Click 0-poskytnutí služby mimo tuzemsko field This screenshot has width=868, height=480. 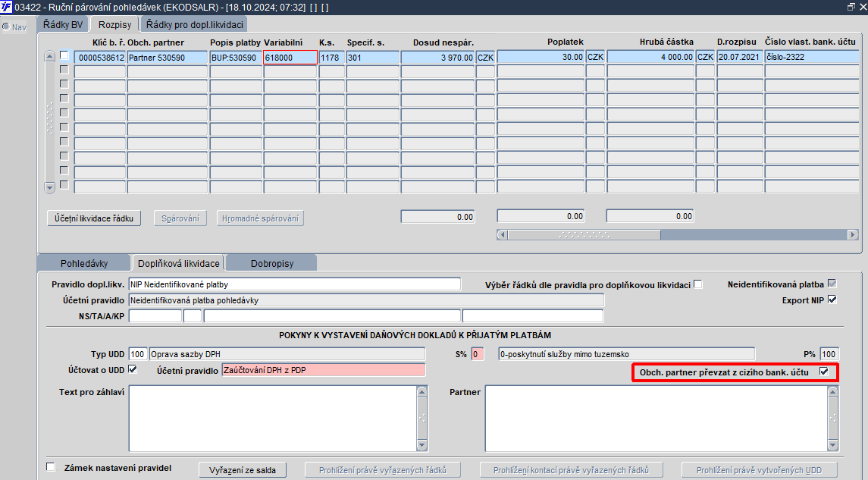(x=626, y=354)
